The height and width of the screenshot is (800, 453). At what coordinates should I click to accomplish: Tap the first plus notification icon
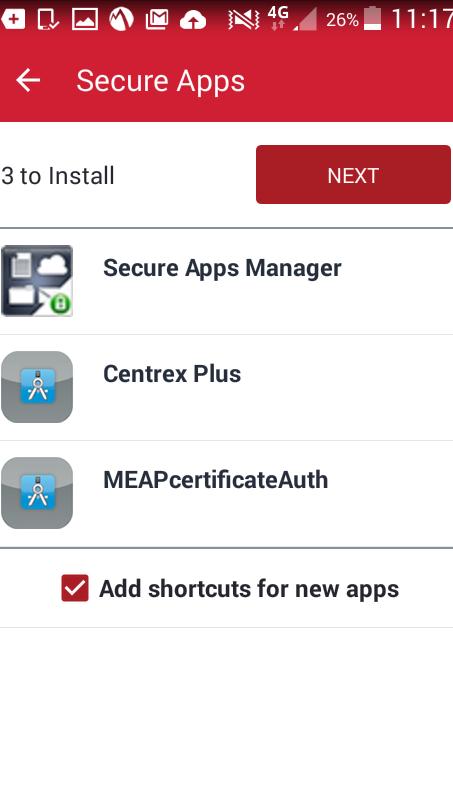(x=13, y=19)
